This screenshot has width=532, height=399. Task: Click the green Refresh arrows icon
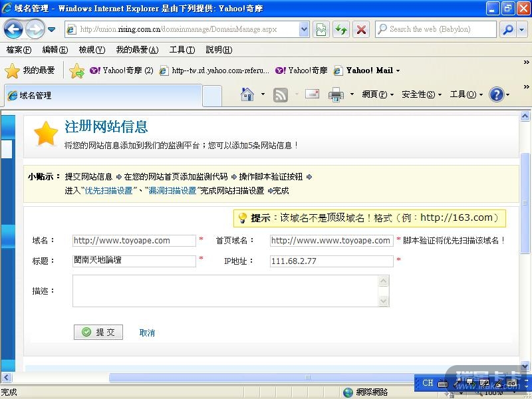(x=341, y=29)
